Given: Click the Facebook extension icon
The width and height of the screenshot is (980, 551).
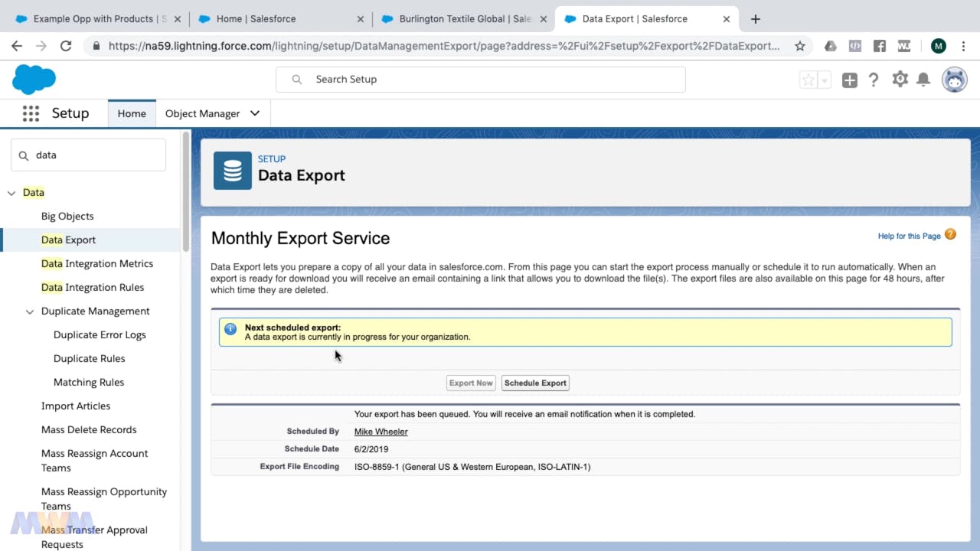Looking at the screenshot, I should 880,46.
